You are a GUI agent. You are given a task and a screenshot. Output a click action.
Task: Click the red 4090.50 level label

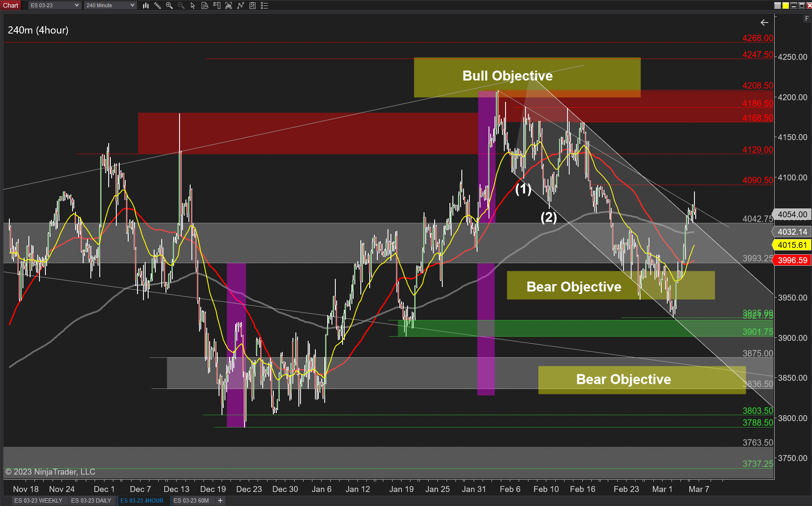click(x=758, y=180)
